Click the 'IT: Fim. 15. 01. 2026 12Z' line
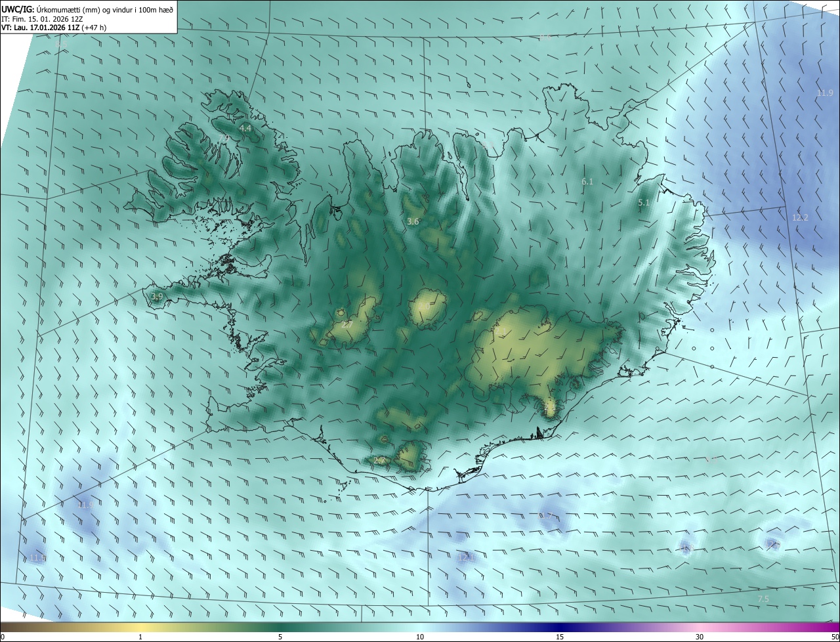840x642 pixels. pos(42,18)
